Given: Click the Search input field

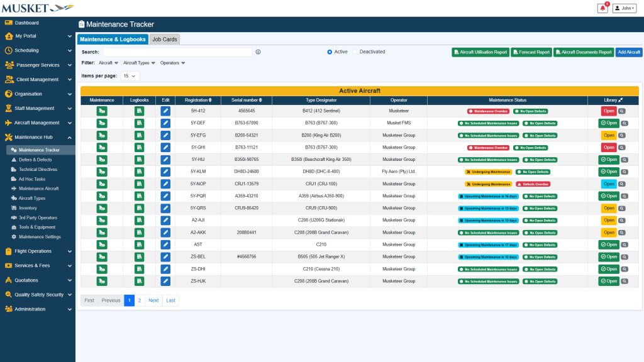Looking at the screenshot, I should click(x=177, y=52).
